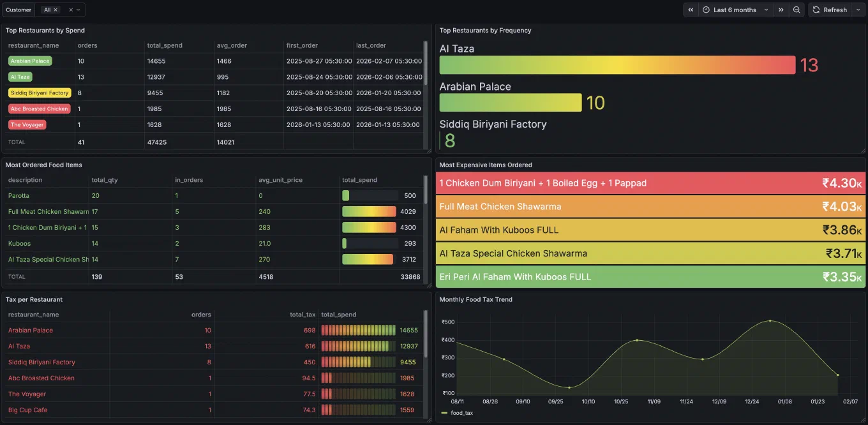
Task: Open Top Restaurants by Frequency panel title
Action: click(x=485, y=30)
